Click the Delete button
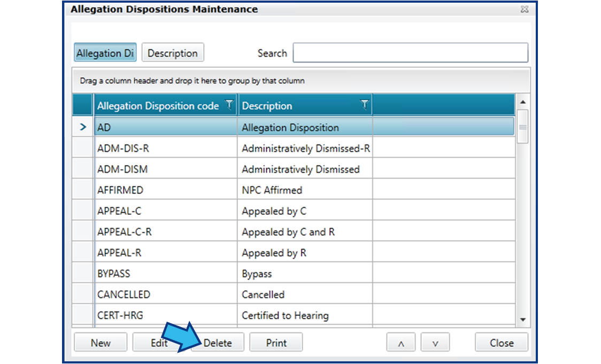Screen dimensions: 601x364 pos(218,342)
